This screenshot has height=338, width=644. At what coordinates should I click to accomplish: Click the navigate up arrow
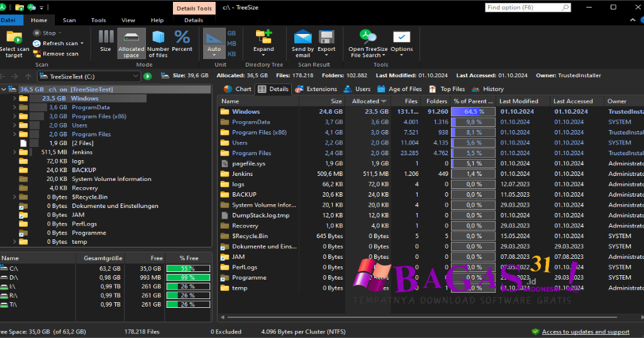tap(28, 76)
